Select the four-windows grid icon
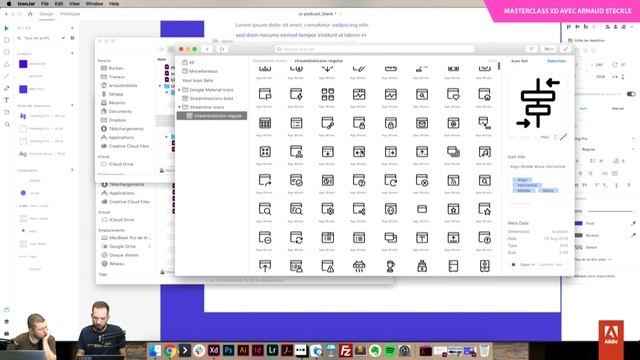Viewport: 640px width, 360px height. pos(327,94)
